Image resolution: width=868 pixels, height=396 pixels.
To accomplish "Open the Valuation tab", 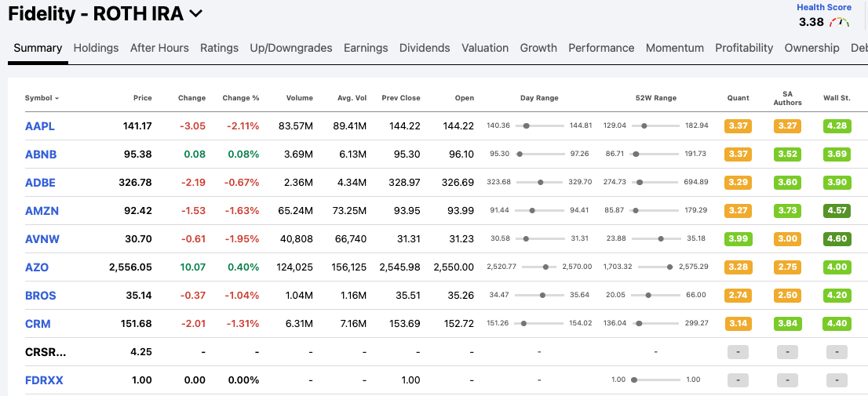I will click(x=485, y=48).
